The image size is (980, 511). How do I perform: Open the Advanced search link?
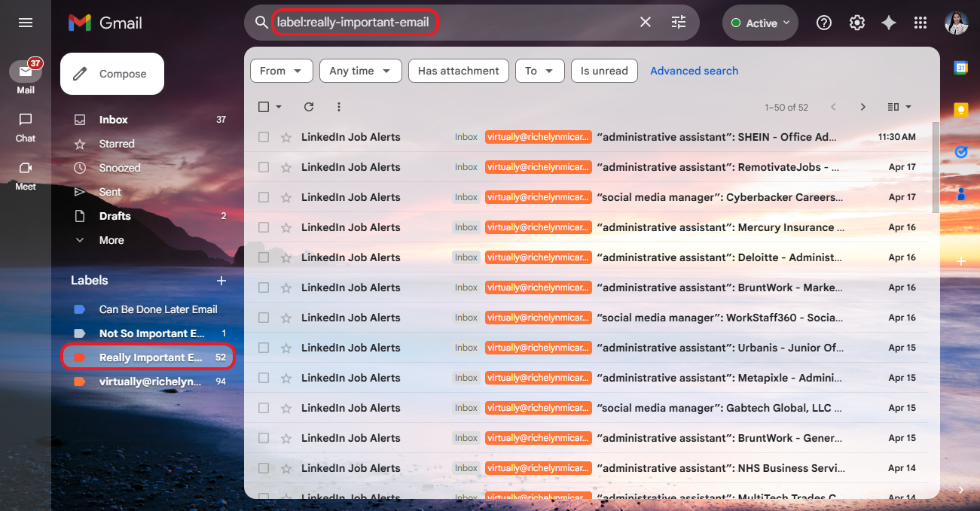pyautogui.click(x=694, y=71)
